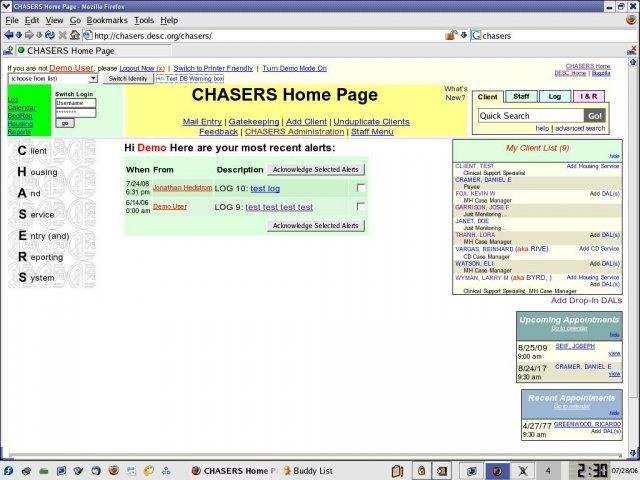The width and height of the screenshot is (640, 480).
Task: Open the Forward history small arrow
Action: (x=39, y=36)
